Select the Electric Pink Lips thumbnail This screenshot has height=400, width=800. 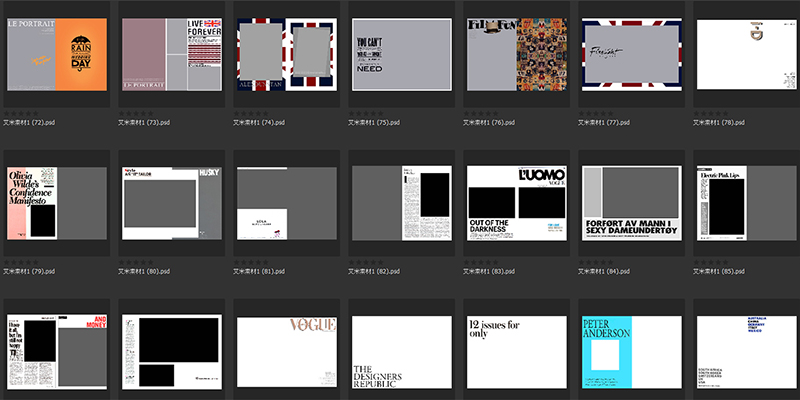pos(747,203)
